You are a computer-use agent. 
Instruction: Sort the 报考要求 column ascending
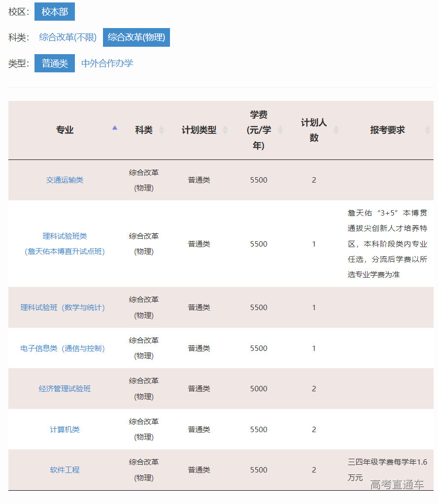[x=428, y=127]
